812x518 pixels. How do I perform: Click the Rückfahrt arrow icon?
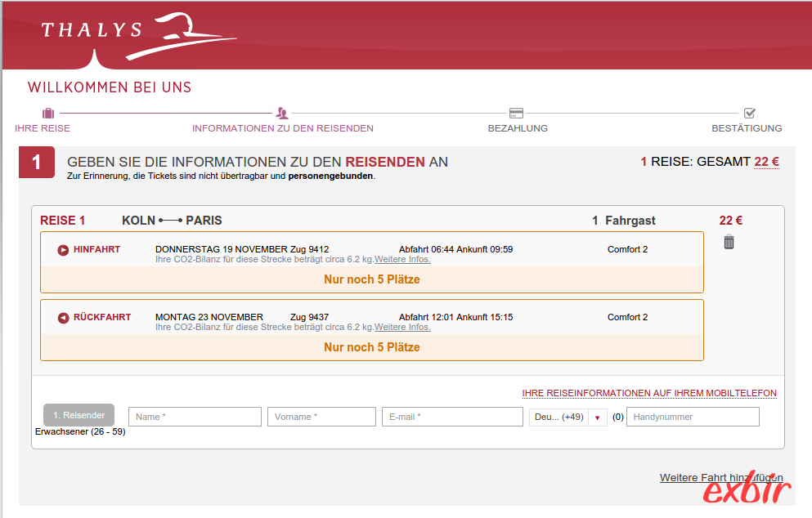point(63,318)
